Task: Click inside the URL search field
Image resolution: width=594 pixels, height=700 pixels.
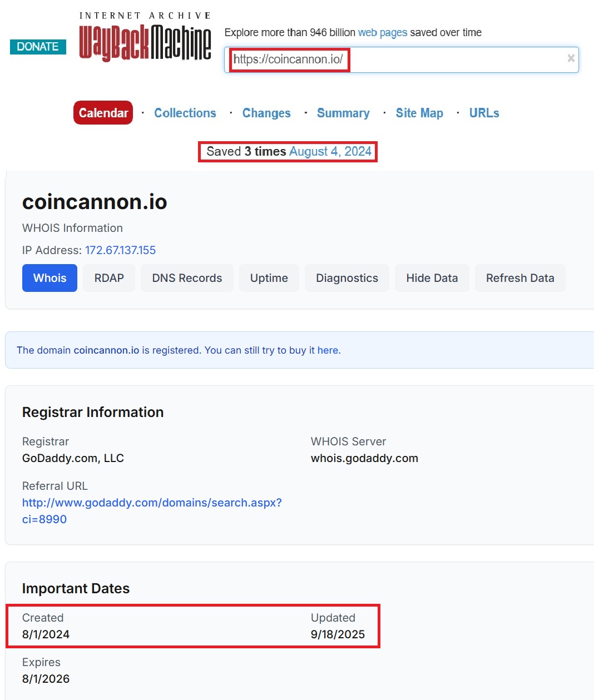Action: click(400, 59)
